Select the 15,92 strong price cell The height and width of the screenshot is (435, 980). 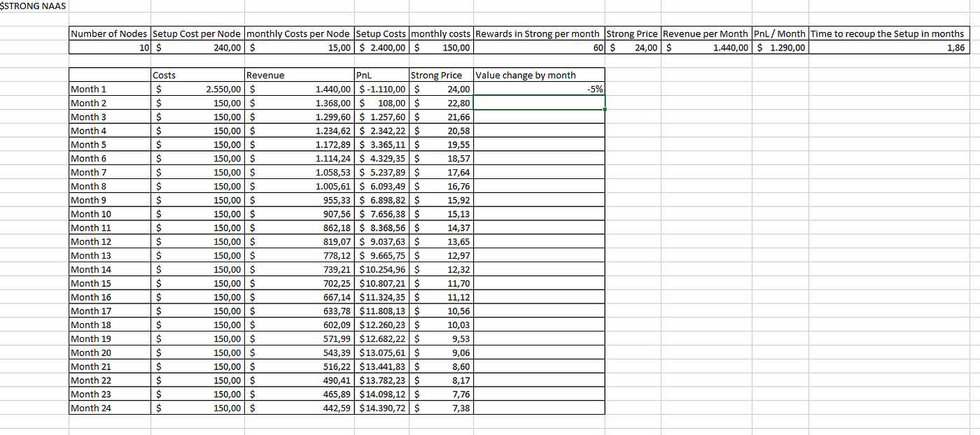pyautogui.click(x=441, y=200)
